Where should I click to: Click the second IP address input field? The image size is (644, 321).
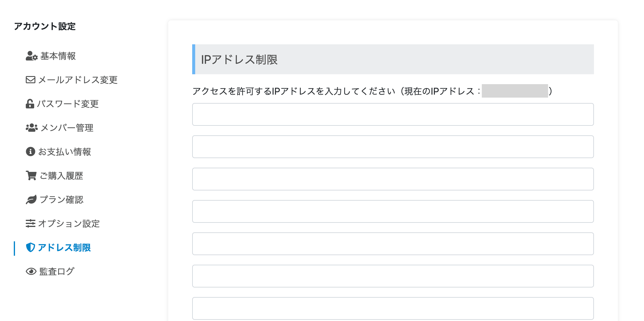393,147
